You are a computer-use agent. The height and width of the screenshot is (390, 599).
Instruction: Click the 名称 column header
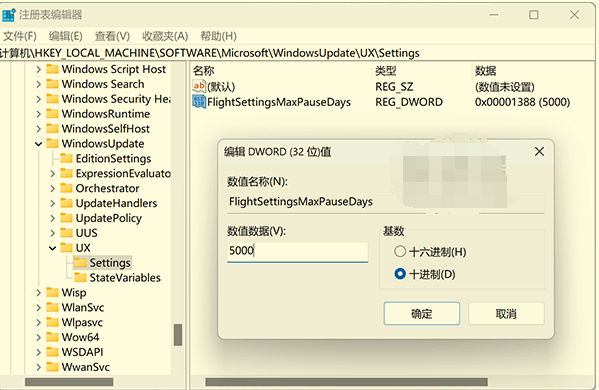click(204, 71)
